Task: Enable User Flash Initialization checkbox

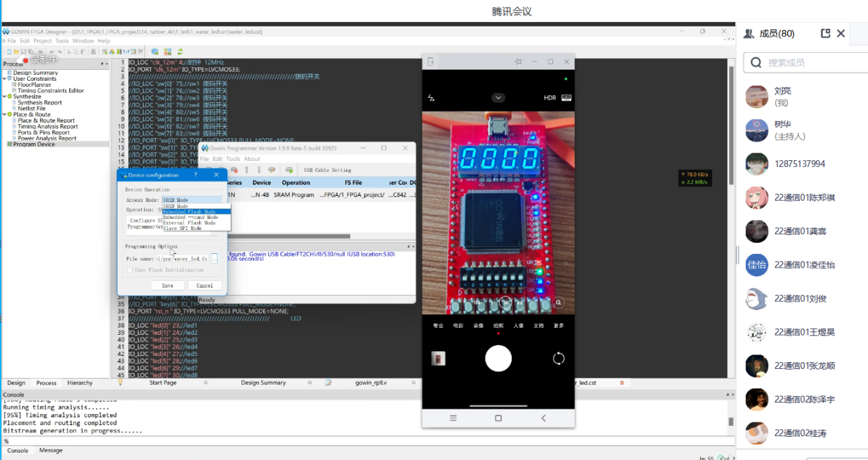Action: 129,270
